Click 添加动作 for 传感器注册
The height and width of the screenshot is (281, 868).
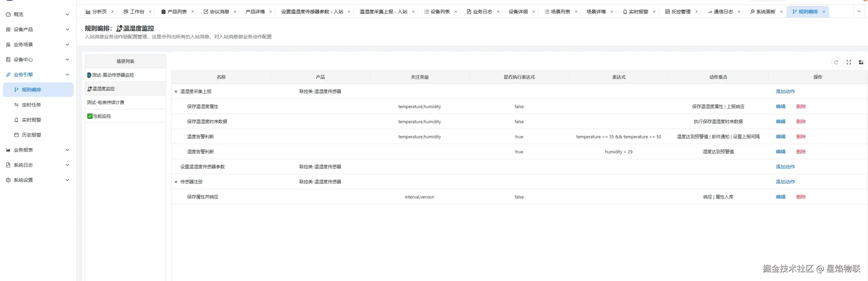coord(785,182)
